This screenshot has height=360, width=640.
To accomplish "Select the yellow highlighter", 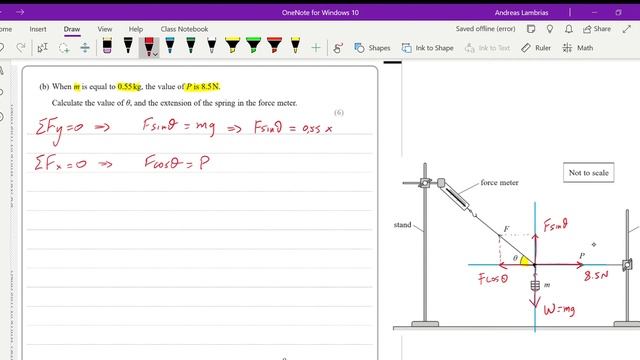I will click(233, 46).
